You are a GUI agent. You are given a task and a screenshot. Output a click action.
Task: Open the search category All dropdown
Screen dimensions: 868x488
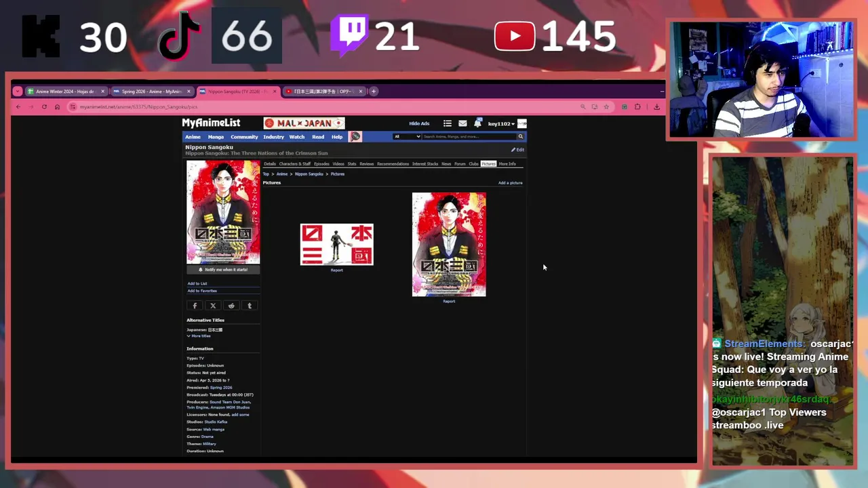point(407,136)
